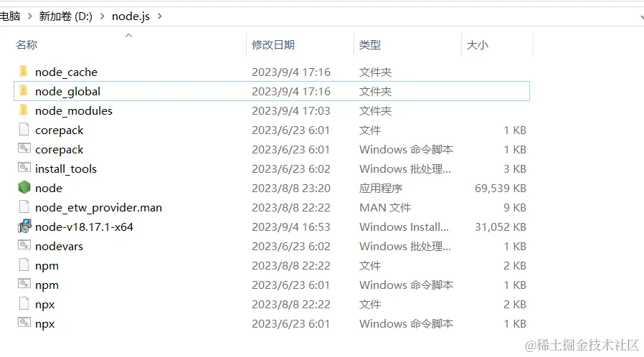Select the name of the 2 KB npm file
Viewport: 644px width, 357px height.
(47, 266)
